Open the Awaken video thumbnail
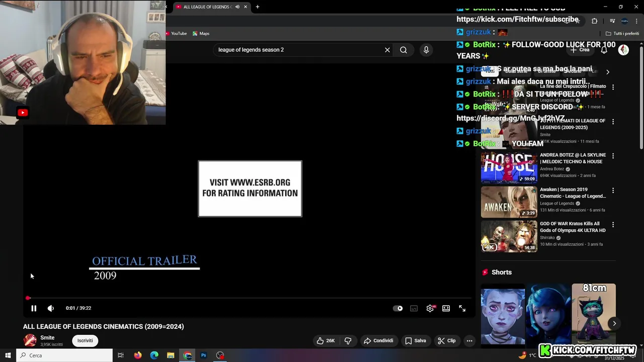The image size is (644, 362). click(x=509, y=202)
